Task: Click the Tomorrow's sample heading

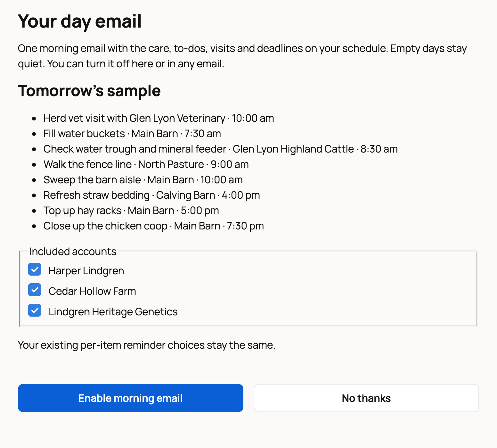Action: click(x=89, y=91)
